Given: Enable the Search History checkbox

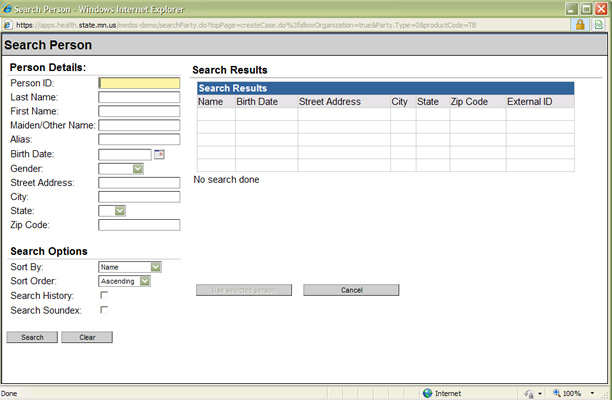Looking at the screenshot, I should coord(104,295).
